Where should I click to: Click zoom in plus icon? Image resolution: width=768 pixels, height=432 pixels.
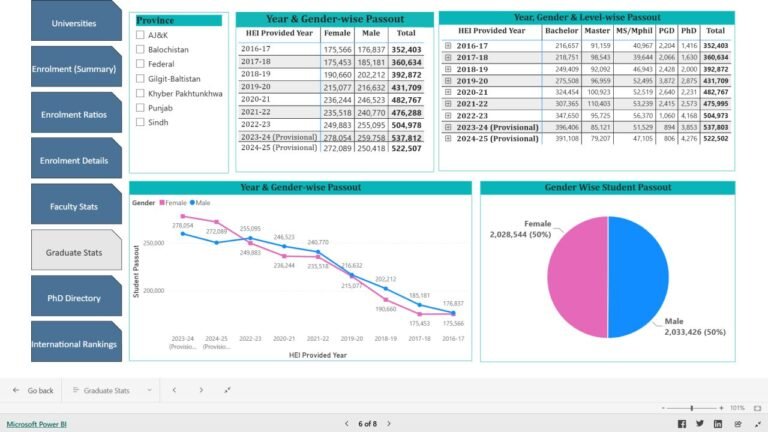[721, 408]
